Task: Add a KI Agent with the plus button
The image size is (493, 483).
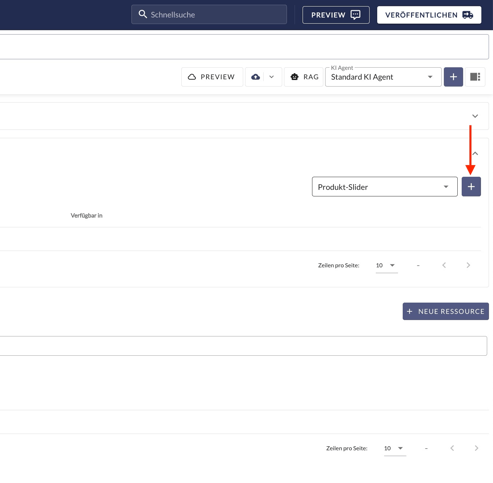Action: click(453, 77)
